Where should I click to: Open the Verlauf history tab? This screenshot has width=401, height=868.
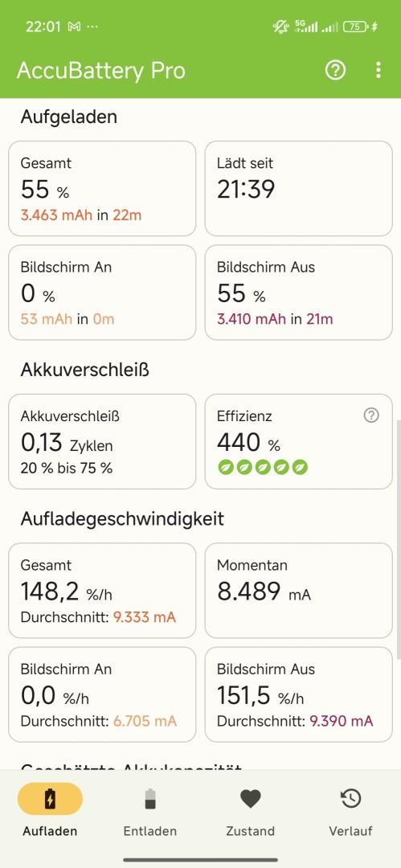coord(350,812)
